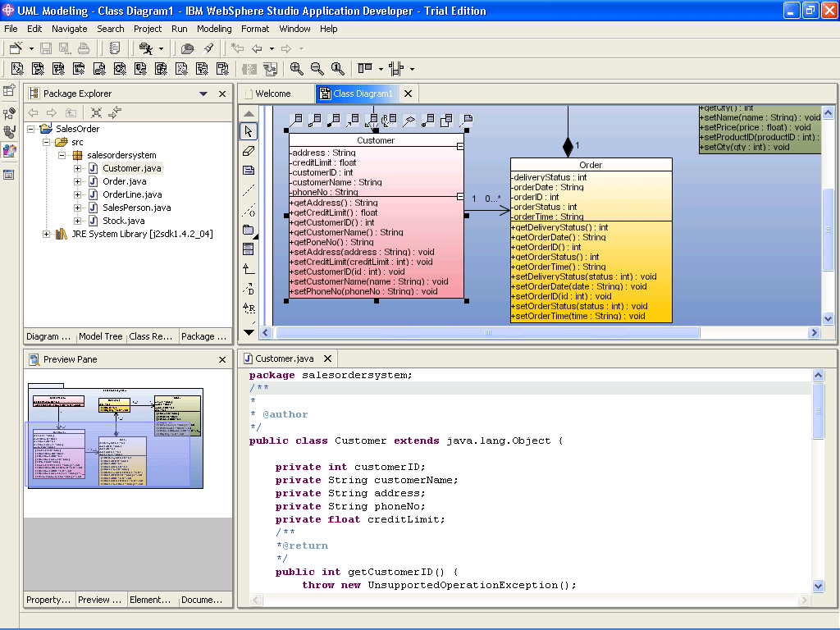Image resolution: width=840 pixels, height=630 pixels.
Task: Switch to the Element... tab
Action: (150, 600)
